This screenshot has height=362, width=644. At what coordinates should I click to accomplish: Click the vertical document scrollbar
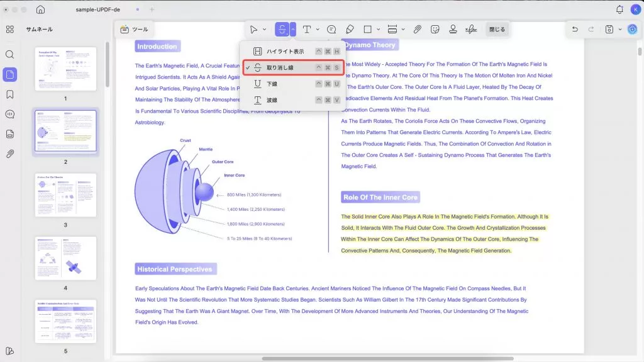point(640,52)
